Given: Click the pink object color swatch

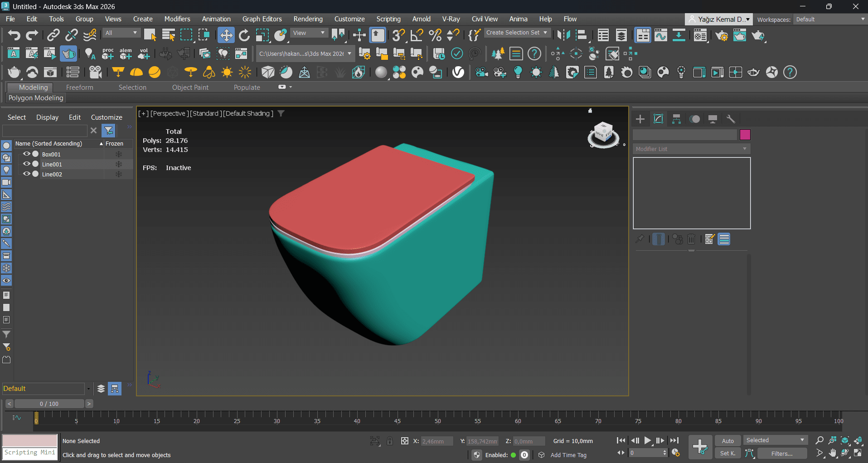Looking at the screenshot, I should pyautogui.click(x=745, y=135).
